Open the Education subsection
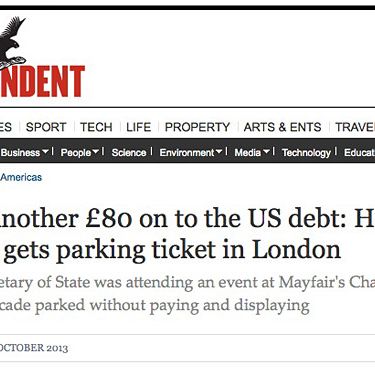375x375 pixels. coord(359,152)
